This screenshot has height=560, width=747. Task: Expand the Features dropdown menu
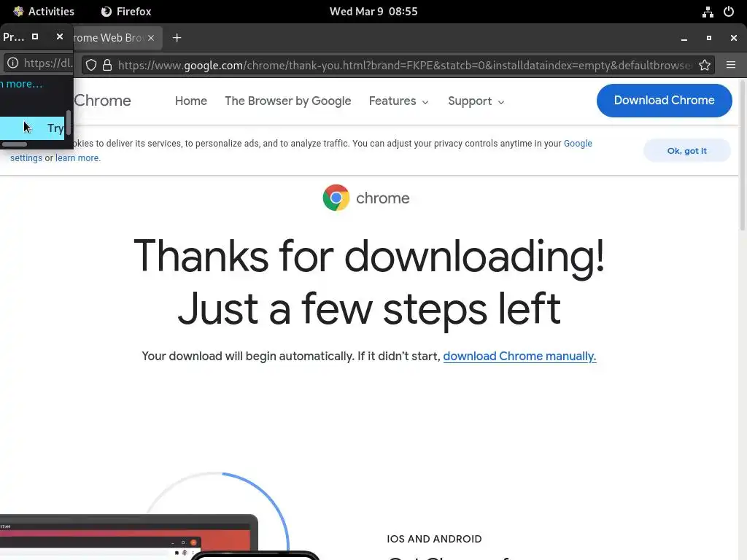399,101
